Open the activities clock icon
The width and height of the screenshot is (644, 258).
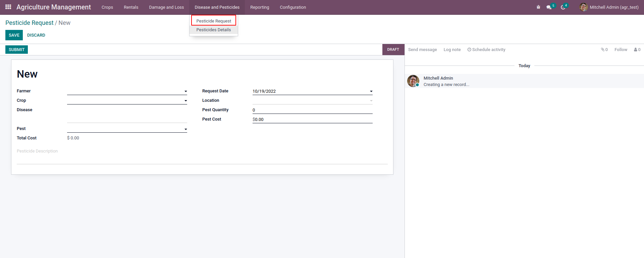(563, 7)
